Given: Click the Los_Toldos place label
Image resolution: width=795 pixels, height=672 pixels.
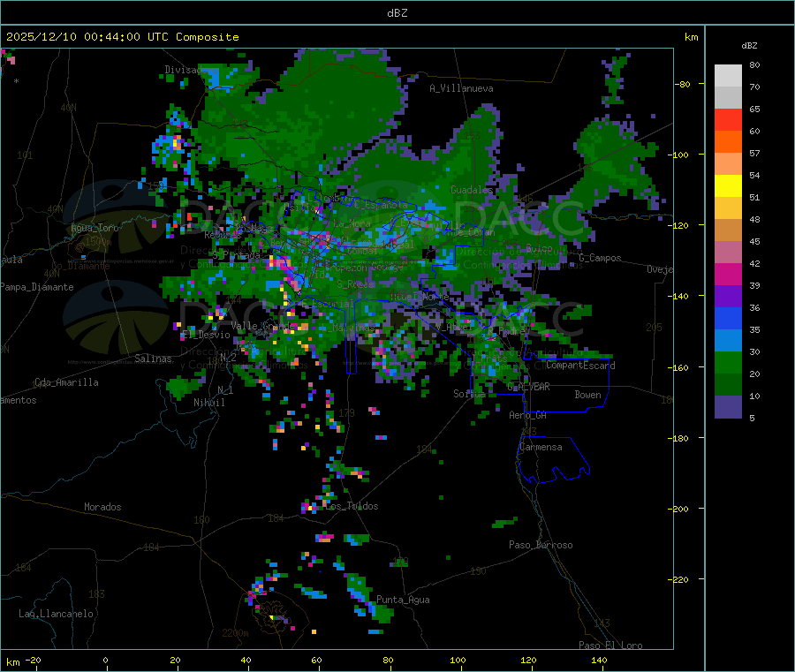Looking at the screenshot, I should (352, 506).
